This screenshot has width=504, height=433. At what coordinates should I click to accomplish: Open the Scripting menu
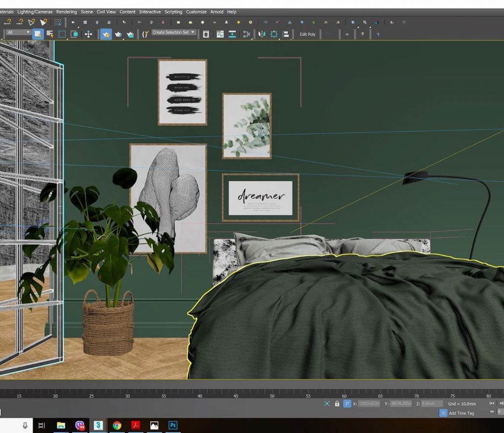click(x=173, y=12)
